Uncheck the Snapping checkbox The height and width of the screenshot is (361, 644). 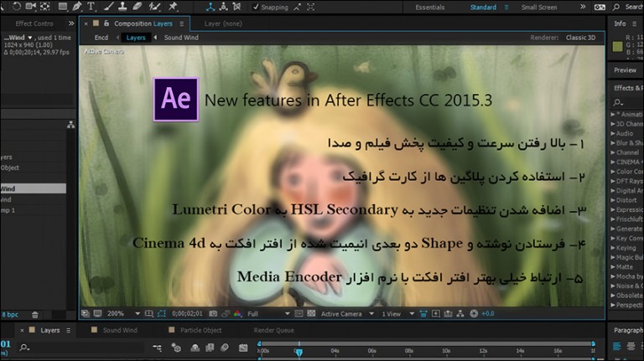pos(256,7)
